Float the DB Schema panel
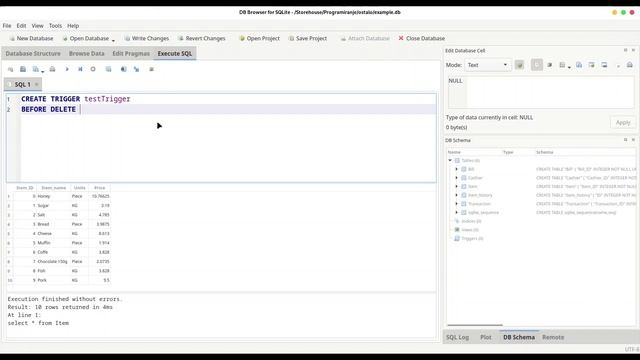The height and width of the screenshot is (360, 640). (625, 140)
